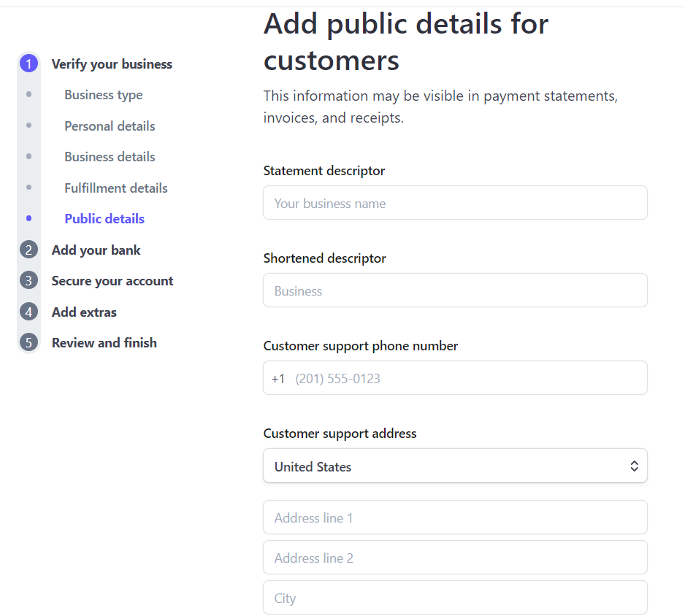Focus the Shortened descriptor field
685x616 pixels.
point(455,290)
